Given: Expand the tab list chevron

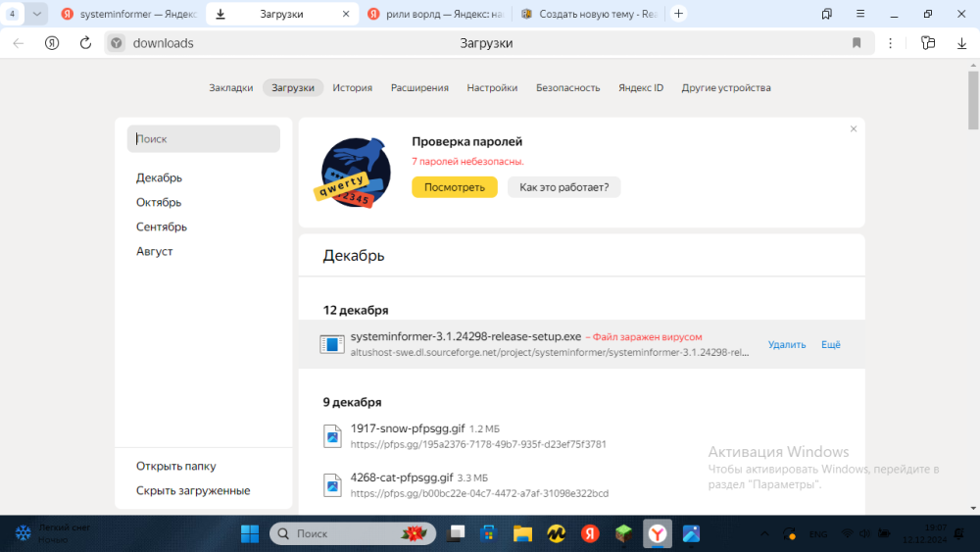Looking at the screenshot, I should coord(37,14).
